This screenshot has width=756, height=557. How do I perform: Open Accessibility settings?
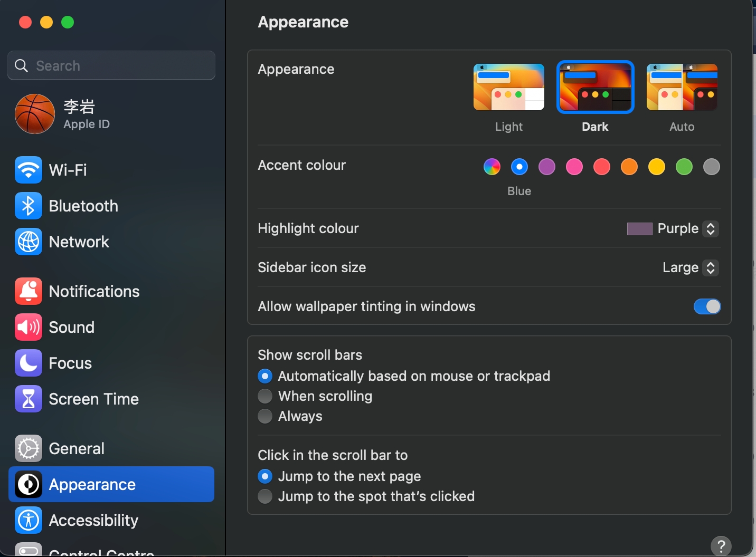(x=93, y=520)
